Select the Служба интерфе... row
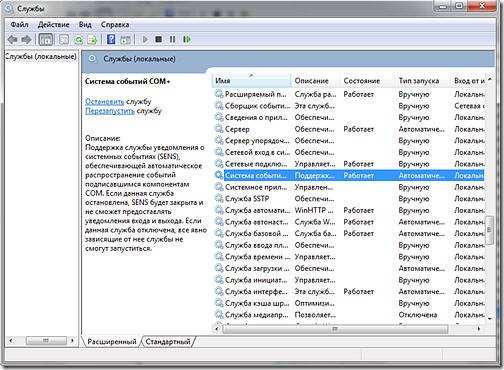The width and height of the screenshot is (504, 370). click(349, 291)
